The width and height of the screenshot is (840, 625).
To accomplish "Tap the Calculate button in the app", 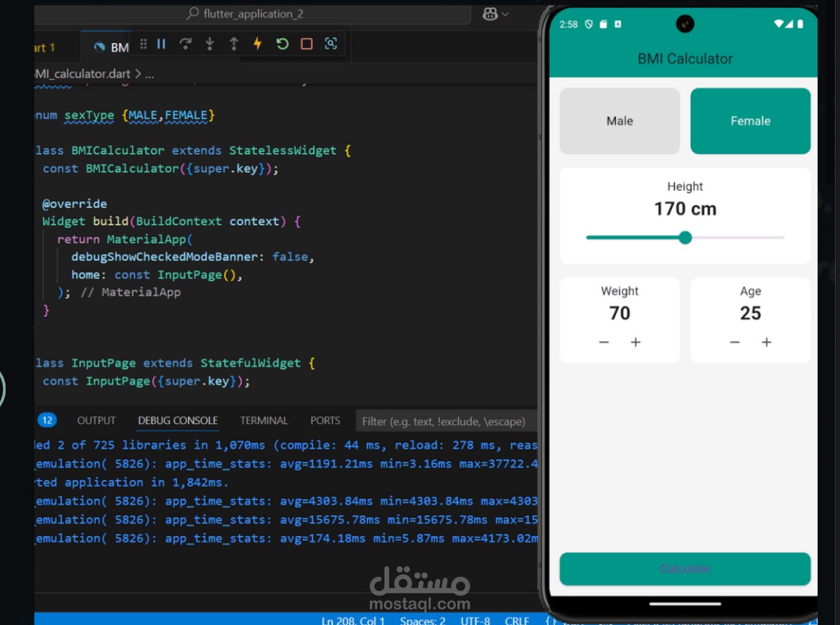I will [685, 569].
